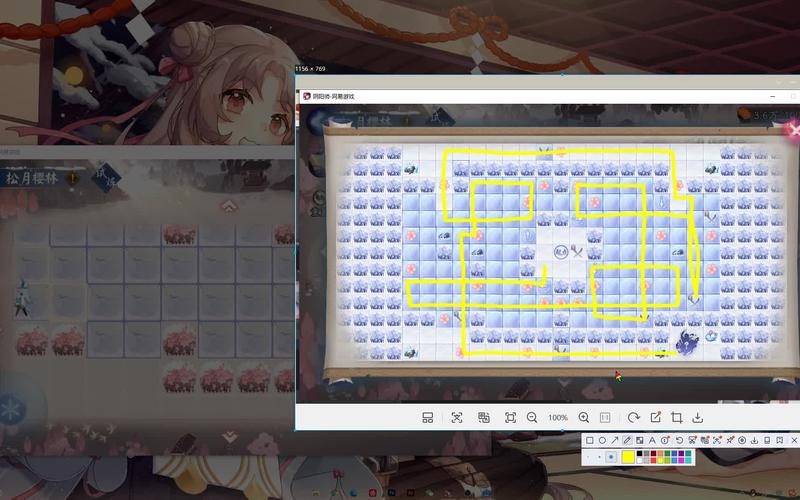Screen dimensions: 800x500
Task: Click the snowflake button in left game
Action: [x=11, y=409]
